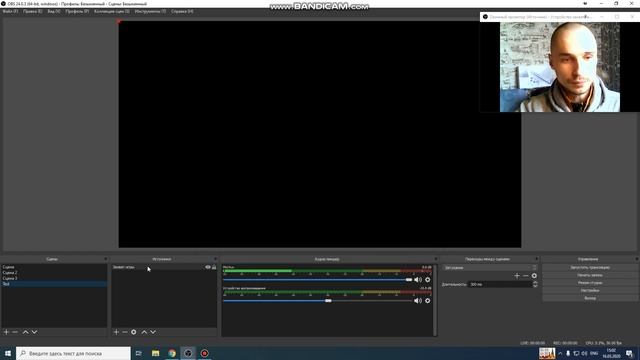Viewport: 640px width, 360px height.
Task: Open the Tools menu
Action: coord(150,11)
